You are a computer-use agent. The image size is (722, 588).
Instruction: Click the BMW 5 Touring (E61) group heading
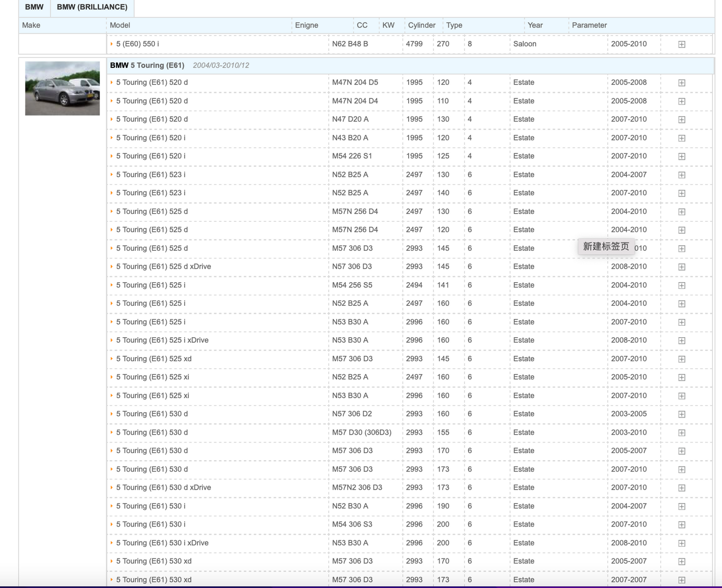(x=147, y=65)
